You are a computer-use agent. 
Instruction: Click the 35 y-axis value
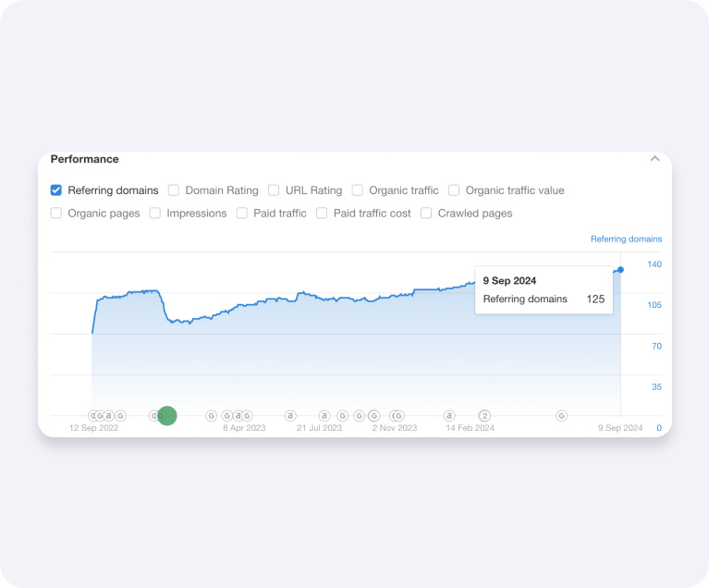pyautogui.click(x=656, y=386)
